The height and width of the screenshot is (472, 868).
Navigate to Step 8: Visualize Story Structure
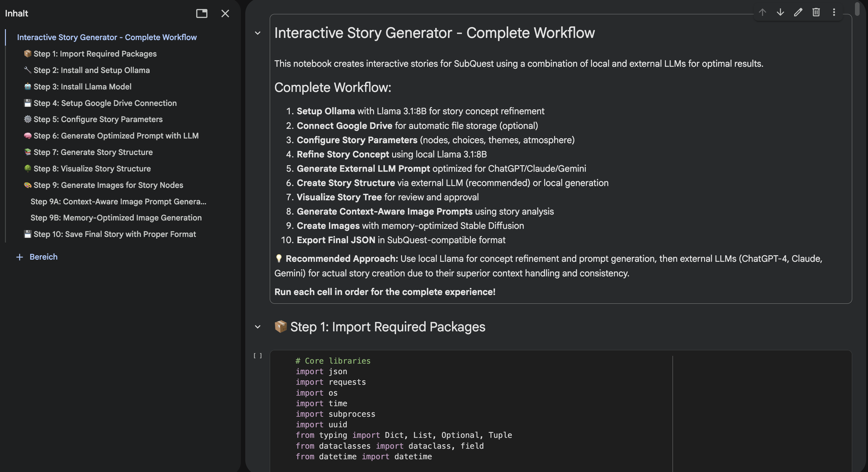point(92,169)
